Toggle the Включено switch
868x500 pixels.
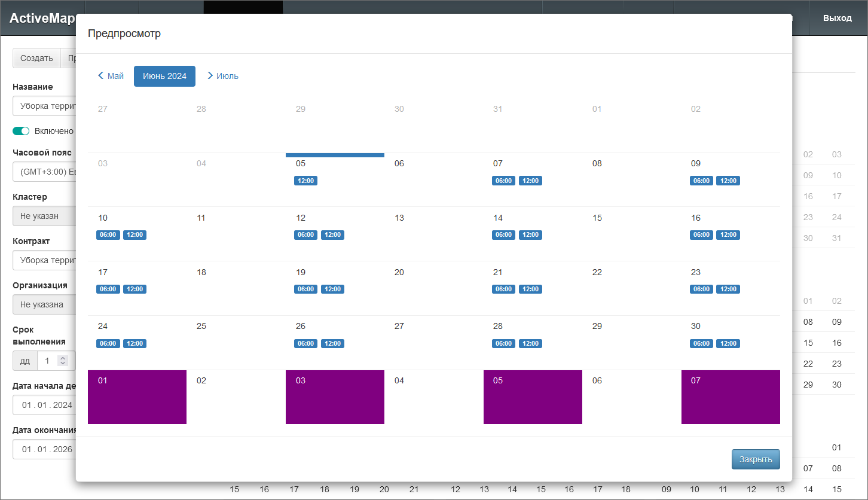pyautogui.click(x=21, y=131)
